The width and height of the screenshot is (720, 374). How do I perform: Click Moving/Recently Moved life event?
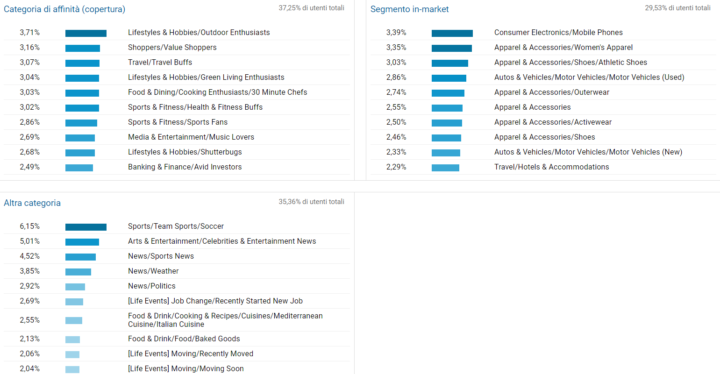191,354
